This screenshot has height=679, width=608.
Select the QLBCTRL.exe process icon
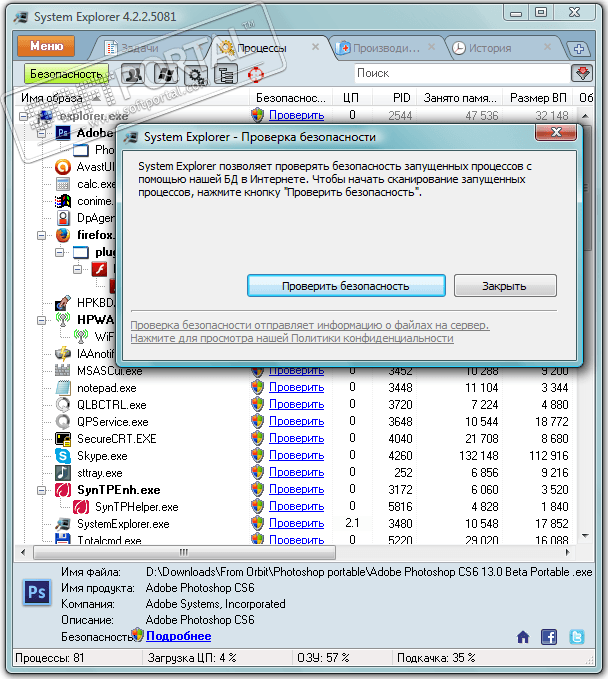63,404
